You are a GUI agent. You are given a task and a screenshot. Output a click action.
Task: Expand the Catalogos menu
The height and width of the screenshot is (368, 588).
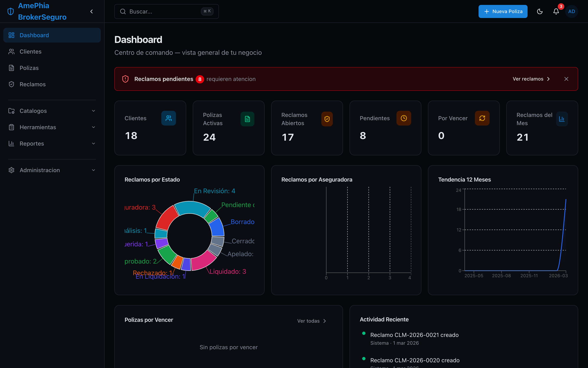point(52,111)
